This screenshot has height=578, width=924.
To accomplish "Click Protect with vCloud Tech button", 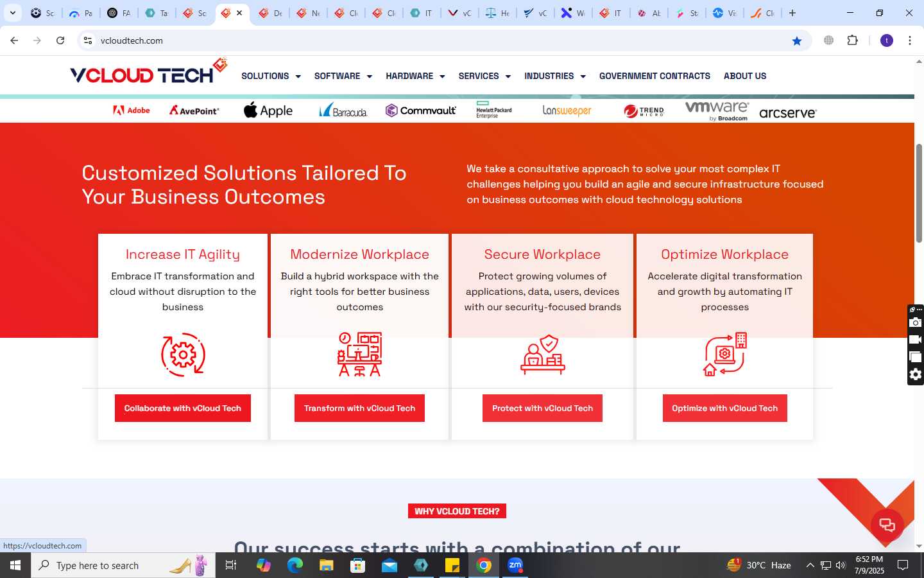I will tap(542, 408).
